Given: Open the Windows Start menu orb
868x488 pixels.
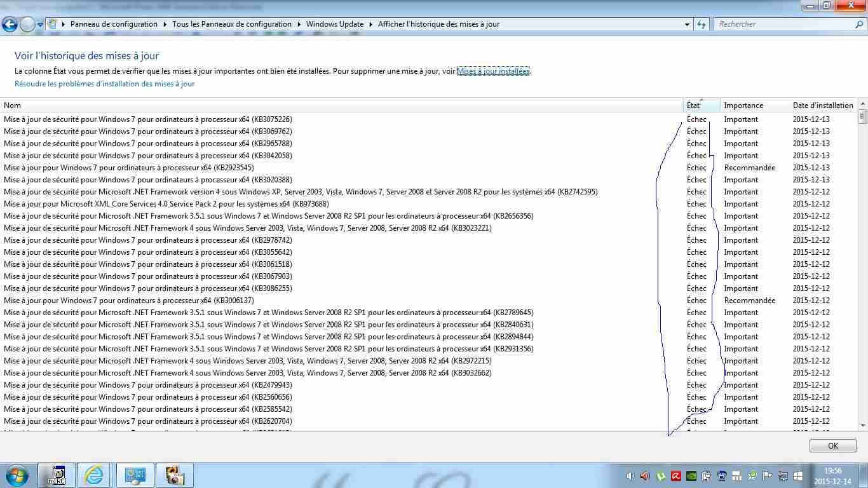Looking at the screenshot, I should tap(16, 475).
